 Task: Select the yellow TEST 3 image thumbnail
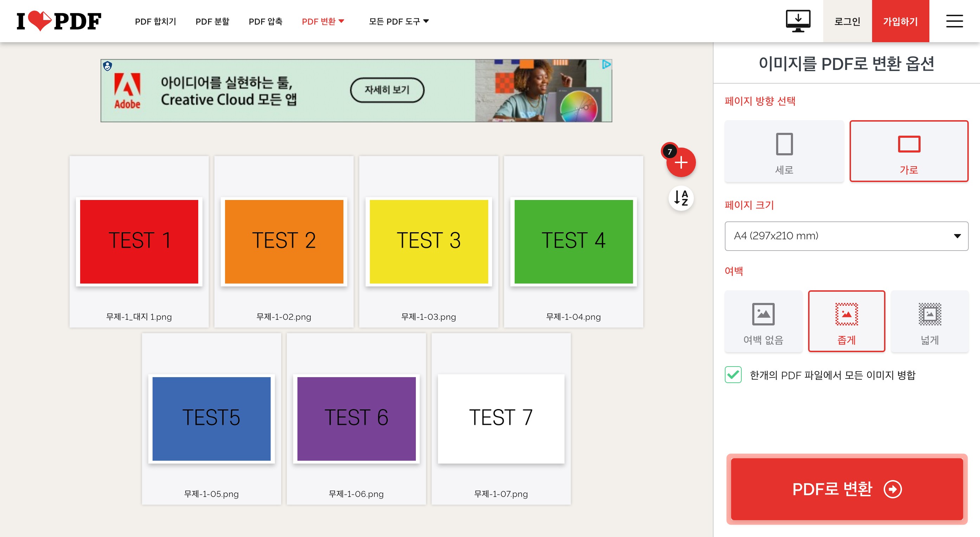click(428, 241)
